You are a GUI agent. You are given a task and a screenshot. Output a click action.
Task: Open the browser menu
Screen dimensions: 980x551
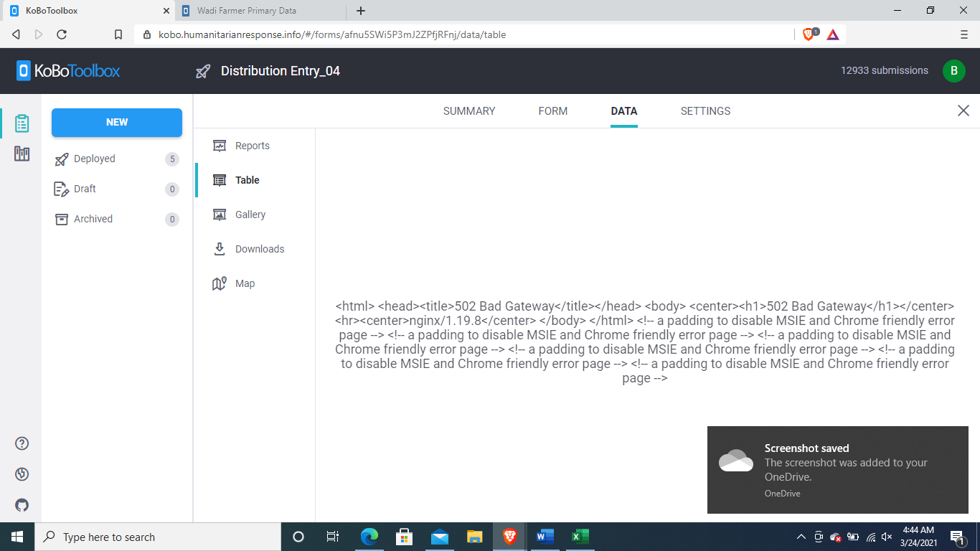[x=963, y=34]
